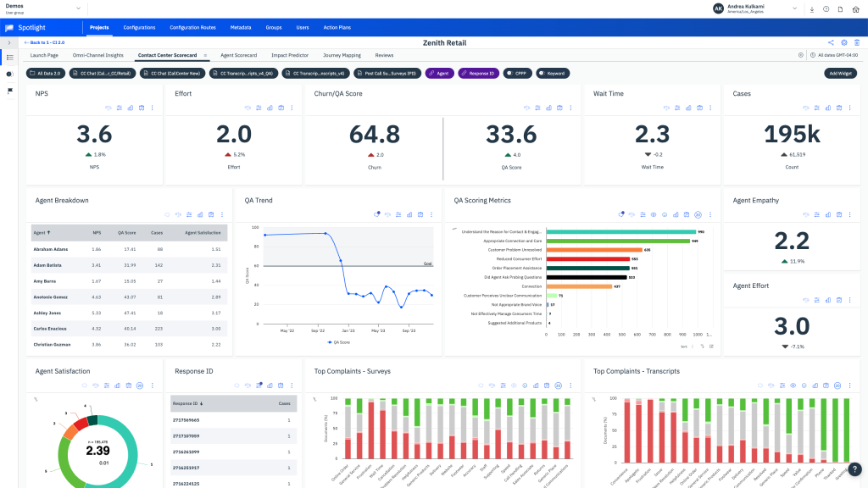Switch to the Agent Scorecard tab
The width and height of the screenshot is (868, 488).
point(238,55)
